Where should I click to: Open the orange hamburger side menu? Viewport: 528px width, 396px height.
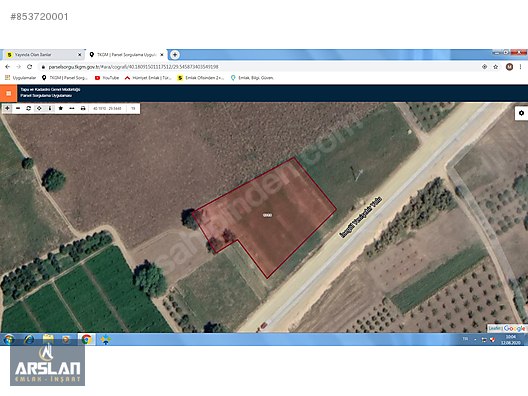point(8,93)
